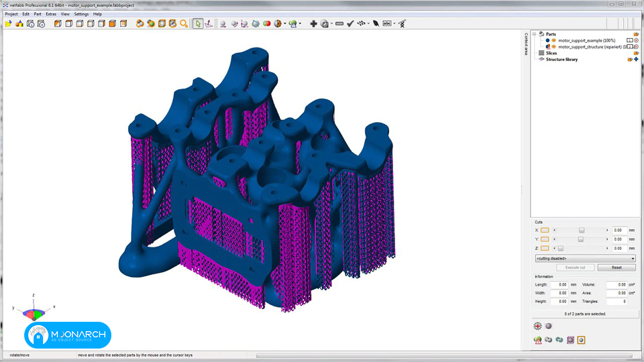
Task: Click the Y cut slider handle
Action: 581,239
